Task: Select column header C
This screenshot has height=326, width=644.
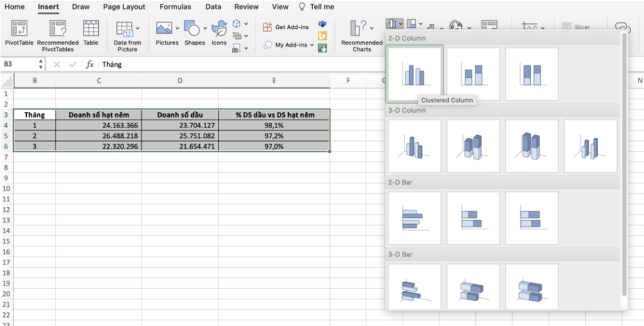Action: tap(99, 81)
